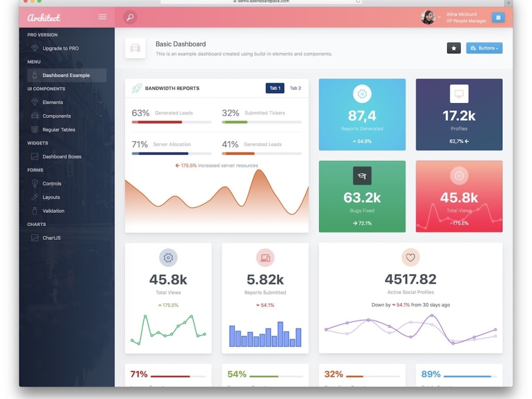Click the rocket icon in Bandwidth Reports header
The image size is (532, 399).
pyautogui.click(x=136, y=88)
